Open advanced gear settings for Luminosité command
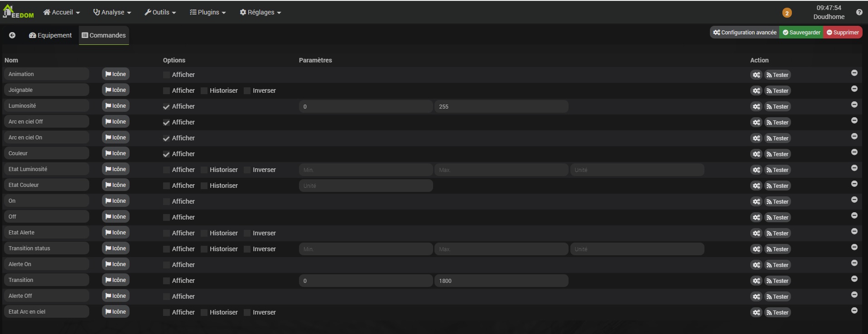 tap(756, 107)
